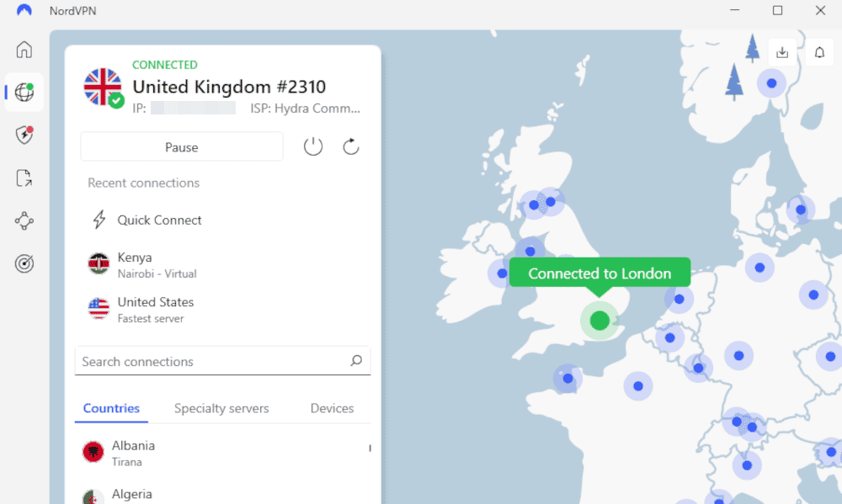Click the Kenya flag icon
The height and width of the screenshot is (504, 842).
click(99, 263)
